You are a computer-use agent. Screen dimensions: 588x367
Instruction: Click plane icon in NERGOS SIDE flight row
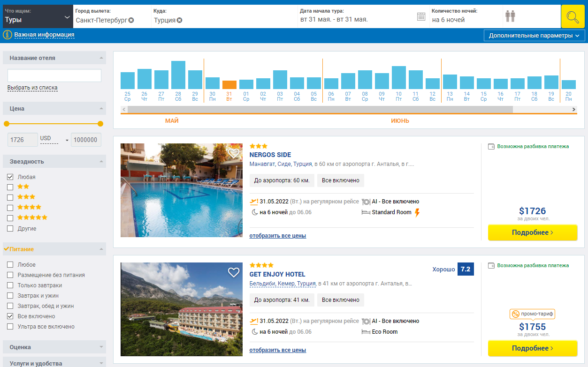(x=254, y=202)
